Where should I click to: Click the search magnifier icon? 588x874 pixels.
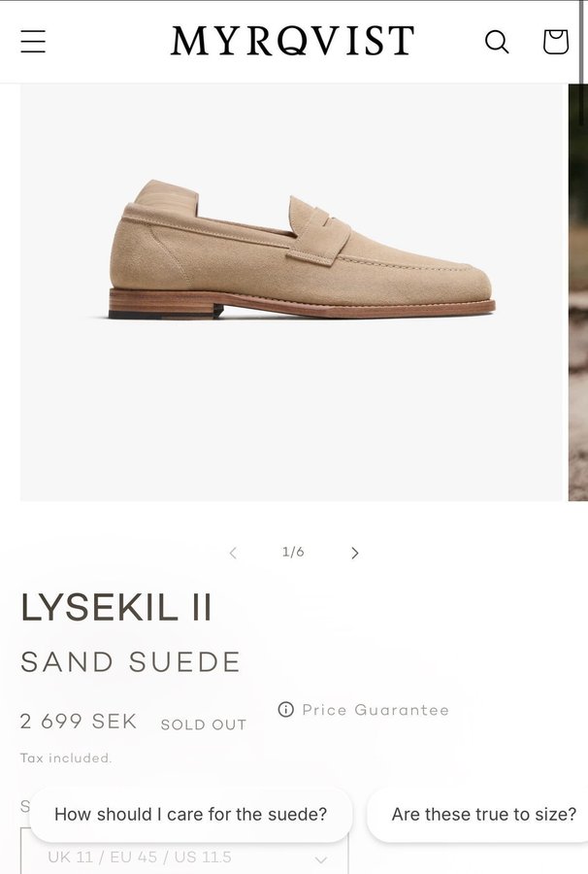point(497,42)
